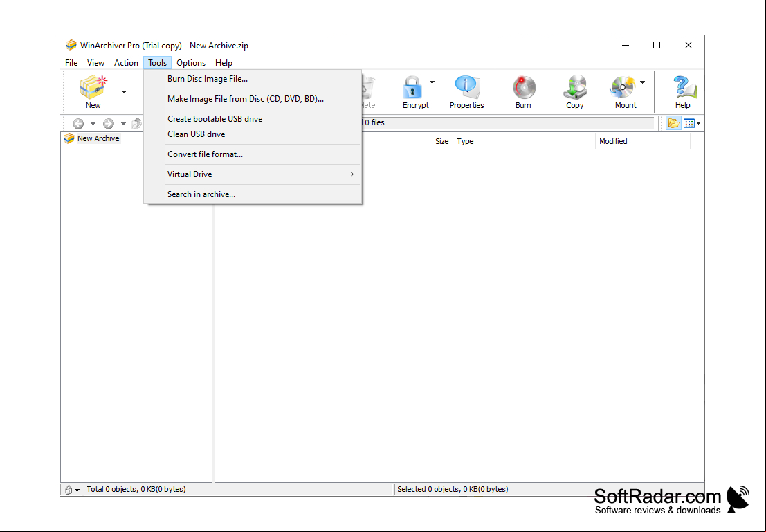Sort by the Type column header
766x532 pixels.
525,141
